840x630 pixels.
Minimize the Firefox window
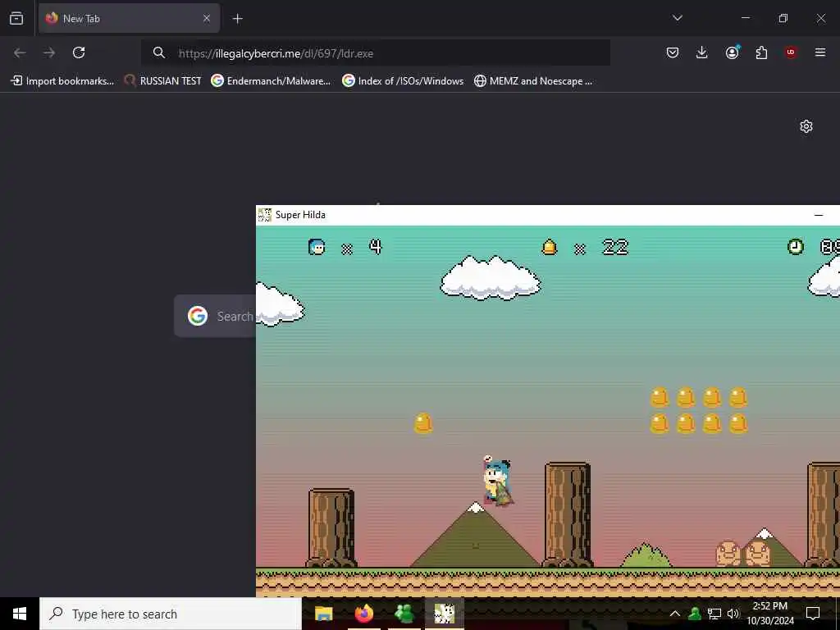click(745, 18)
